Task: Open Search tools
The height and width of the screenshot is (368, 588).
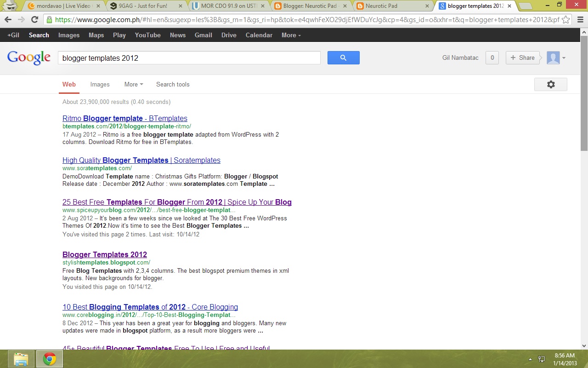Action: [x=173, y=84]
